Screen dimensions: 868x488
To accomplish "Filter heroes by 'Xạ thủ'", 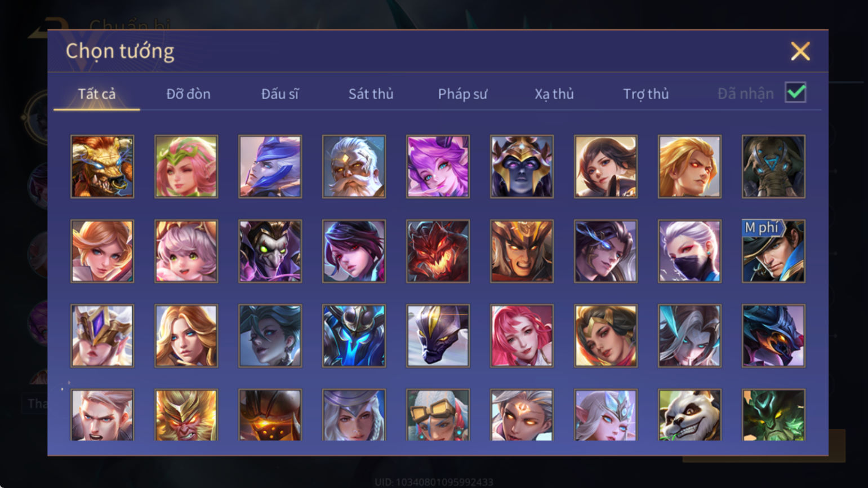I will coord(554,94).
